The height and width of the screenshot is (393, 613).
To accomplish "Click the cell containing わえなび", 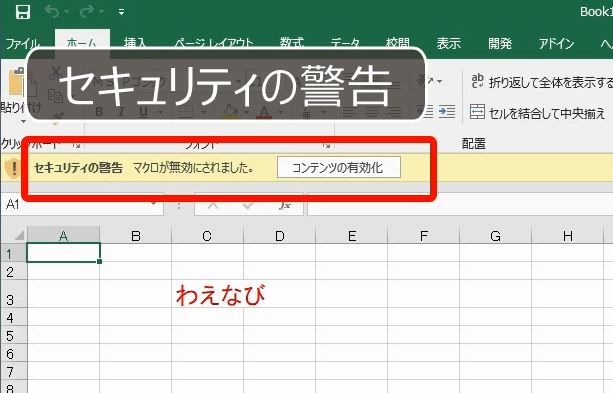I will (207, 294).
